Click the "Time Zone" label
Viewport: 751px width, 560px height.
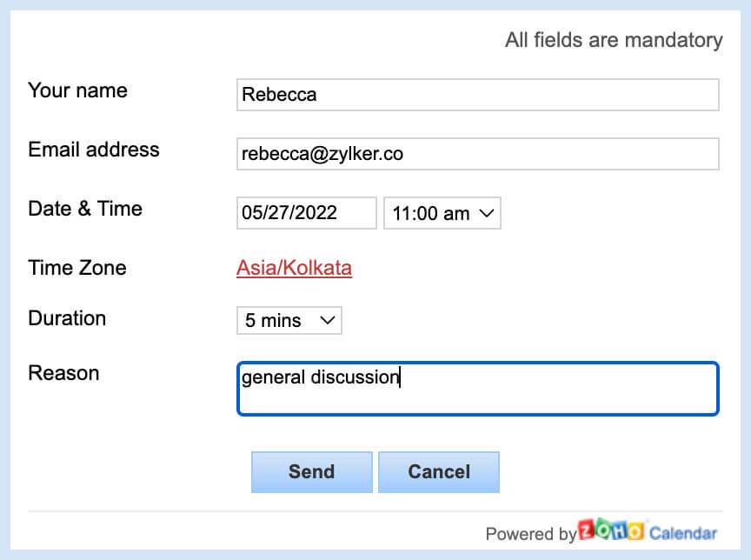click(77, 268)
